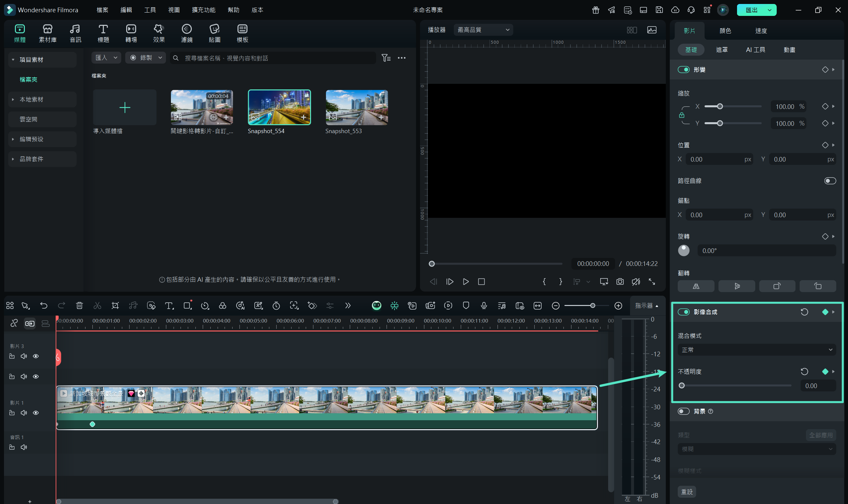The image size is (848, 504).
Task: Click the 匯出 export button
Action: (751, 10)
